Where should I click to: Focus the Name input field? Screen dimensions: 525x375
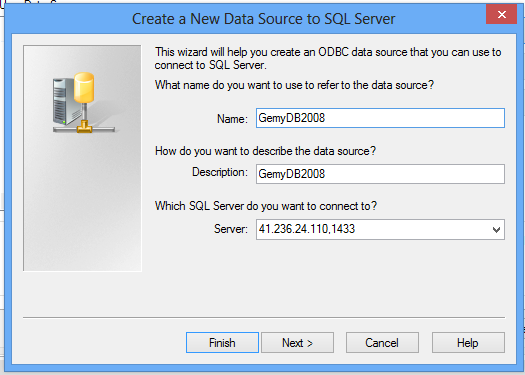point(380,118)
